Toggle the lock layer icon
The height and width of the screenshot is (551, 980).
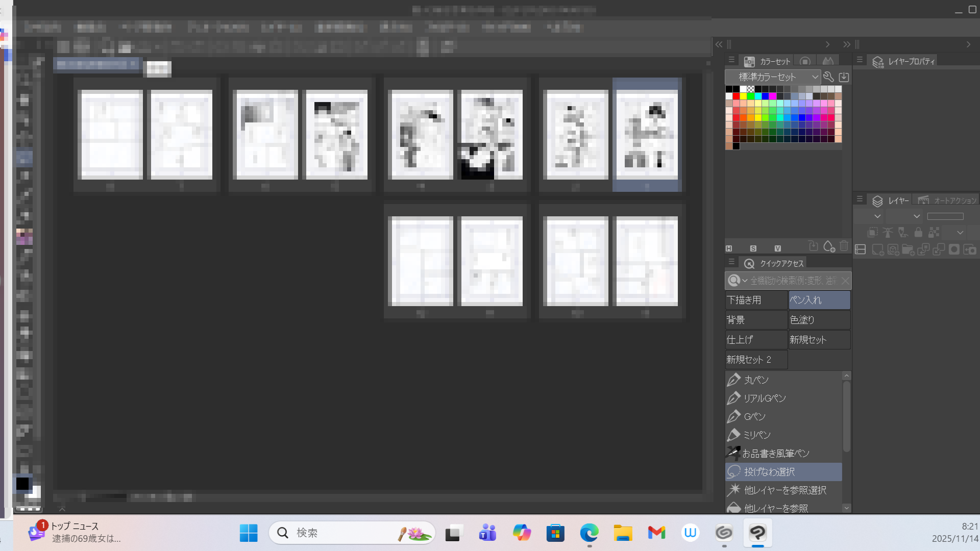(918, 233)
